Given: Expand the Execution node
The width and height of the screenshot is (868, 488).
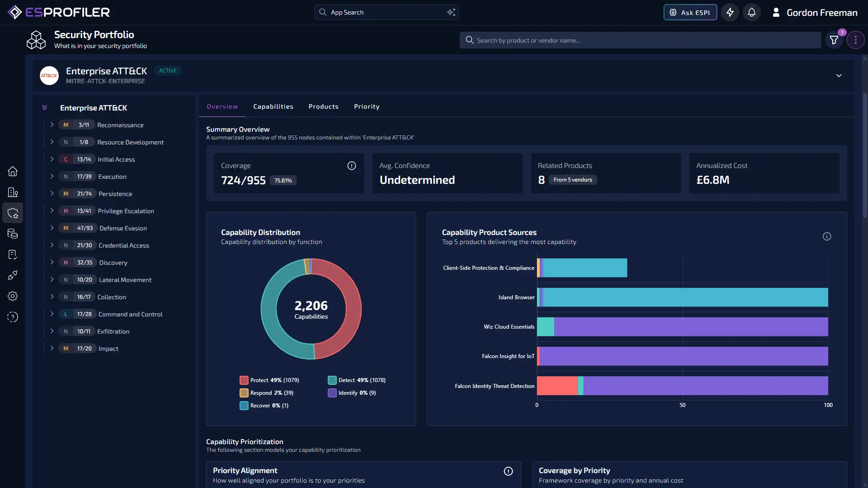Looking at the screenshot, I should point(52,176).
